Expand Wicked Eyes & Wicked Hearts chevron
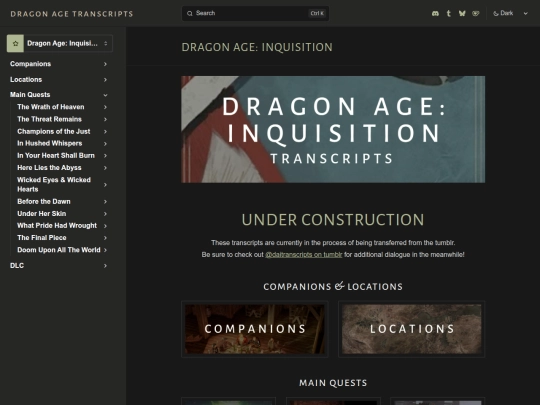The image size is (540, 405). pos(105,185)
